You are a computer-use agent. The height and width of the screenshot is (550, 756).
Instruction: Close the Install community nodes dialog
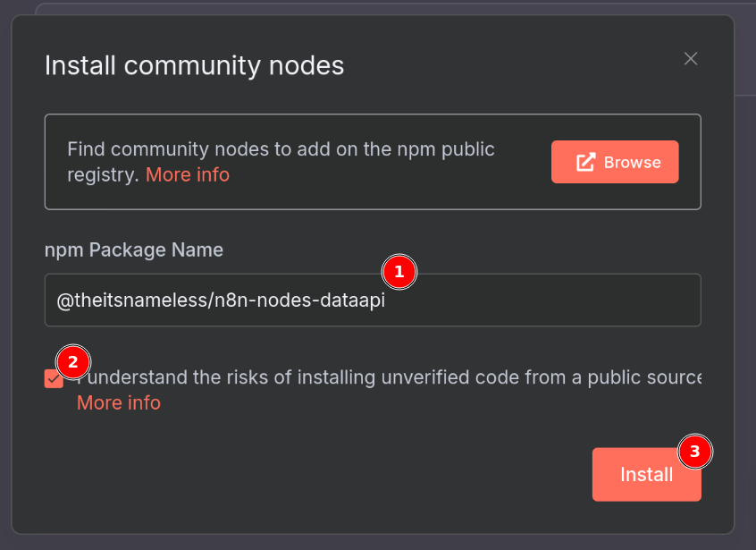coord(690,59)
